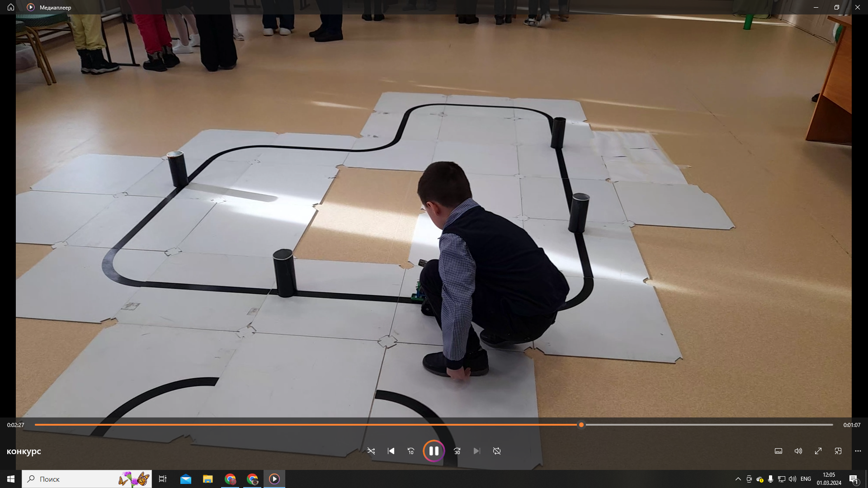
Task: Open File Explorer from taskbar
Action: pyautogui.click(x=208, y=479)
